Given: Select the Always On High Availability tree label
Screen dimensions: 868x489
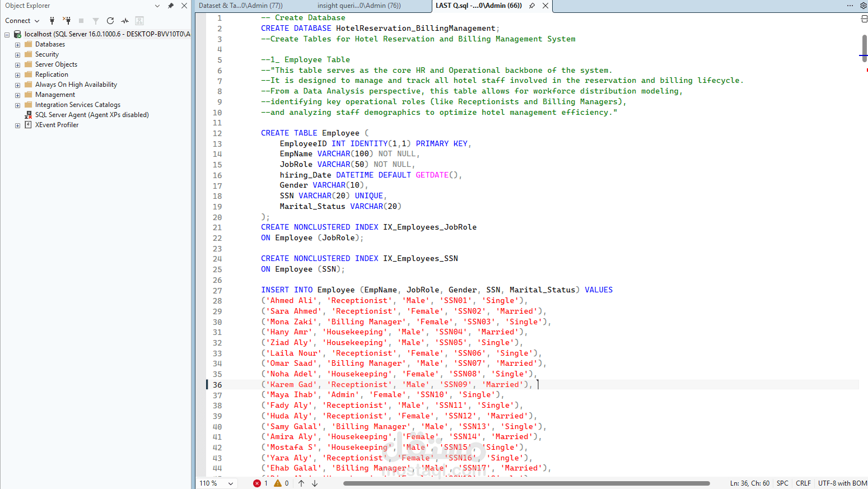Looking at the screenshot, I should tap(76, 85).
